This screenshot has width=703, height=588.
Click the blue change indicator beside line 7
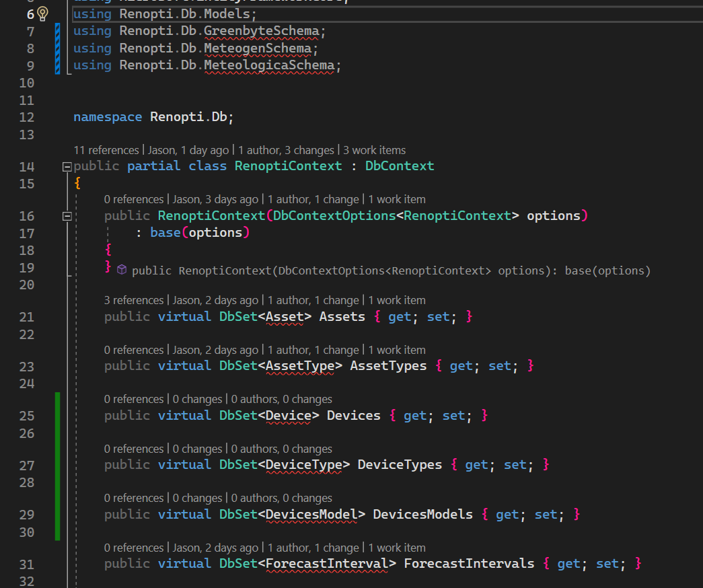point(58,30)
